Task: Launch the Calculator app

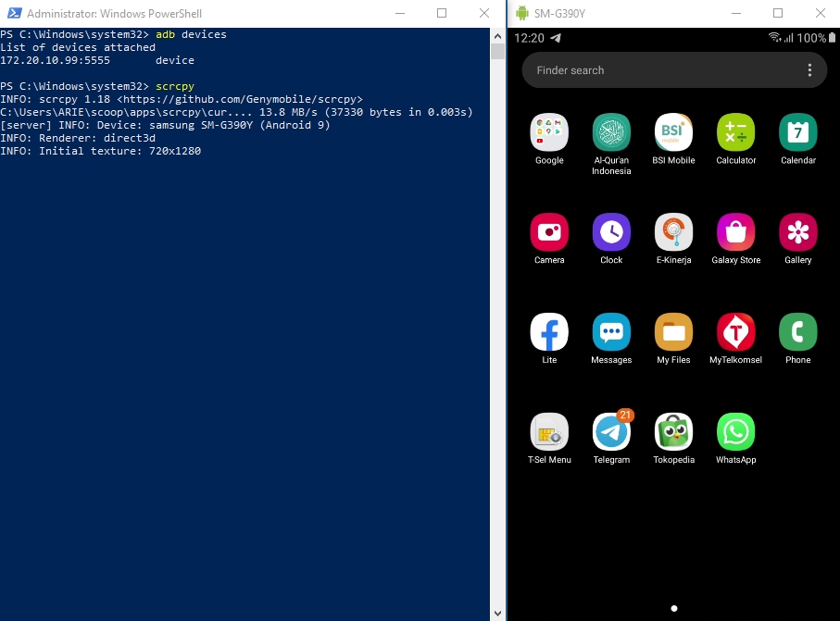Action: (735, 132)
